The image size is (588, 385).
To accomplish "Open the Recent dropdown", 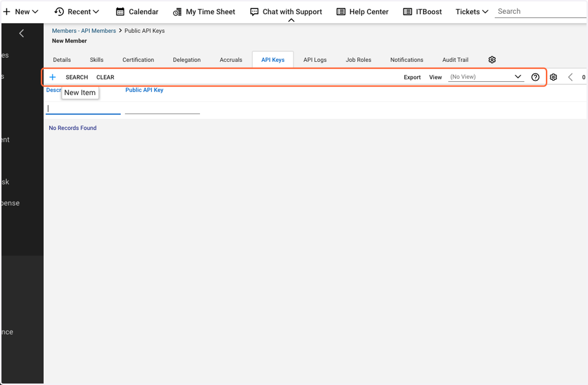I will (x=76, y=12).
